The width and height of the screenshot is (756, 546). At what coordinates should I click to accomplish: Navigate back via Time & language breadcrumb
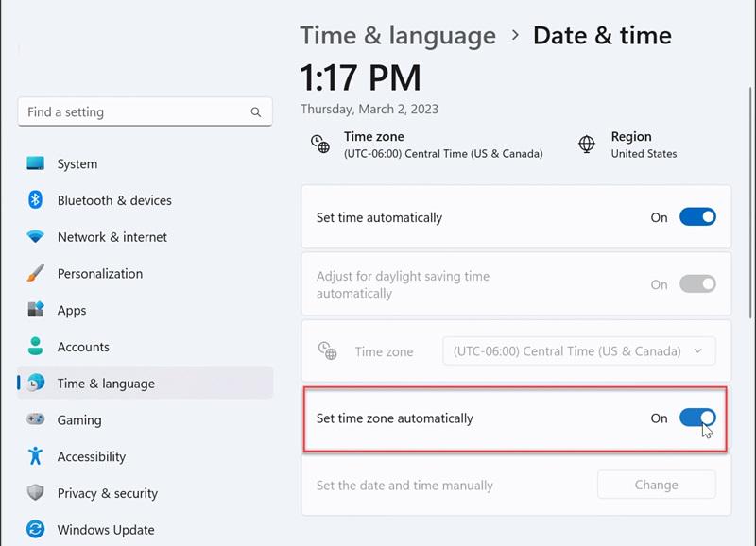(398, 36)
